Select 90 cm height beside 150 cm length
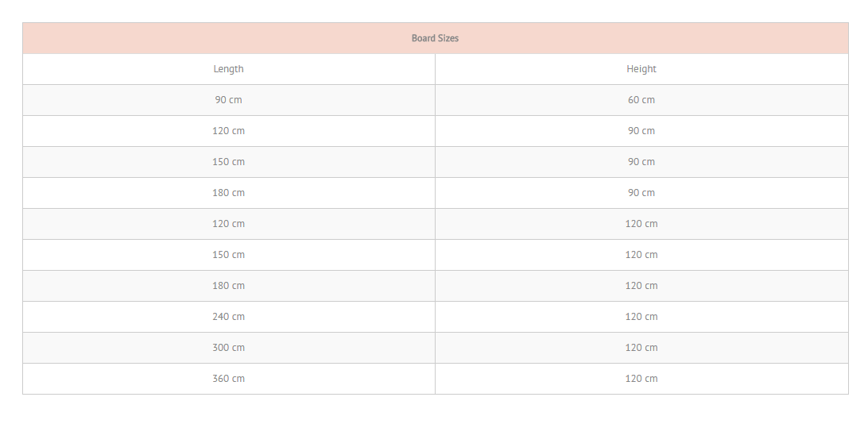The image size is (868, 424). [641, 162]
